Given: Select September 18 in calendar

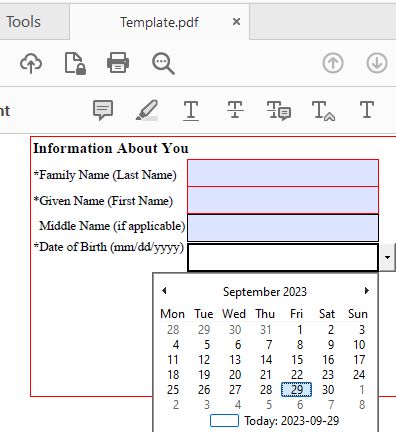Looking at the screenshot, I should (x=173, y=375).
